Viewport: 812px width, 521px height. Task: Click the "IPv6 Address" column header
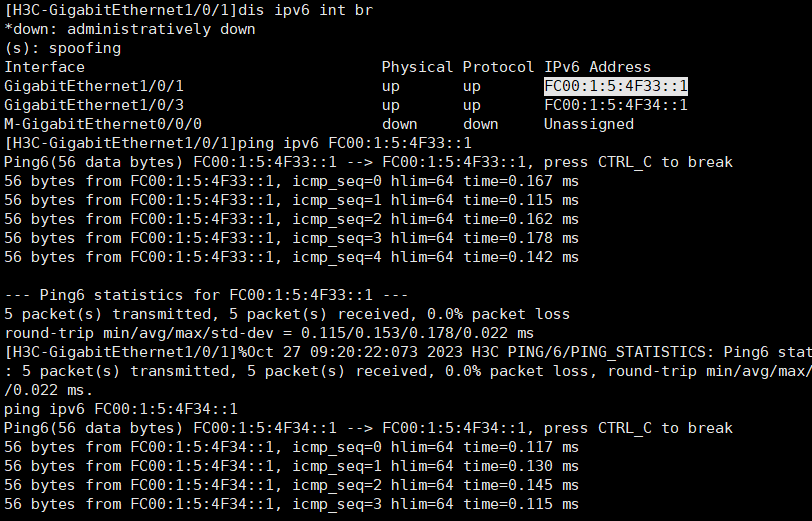[597, 67]
